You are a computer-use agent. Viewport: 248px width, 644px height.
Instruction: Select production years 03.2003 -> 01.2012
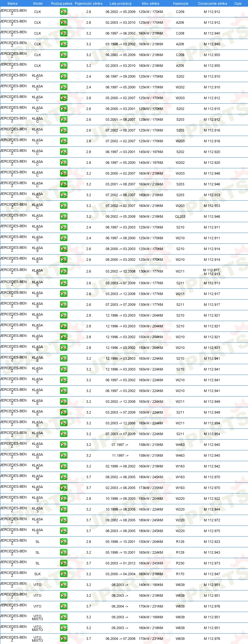click(121, 563)
